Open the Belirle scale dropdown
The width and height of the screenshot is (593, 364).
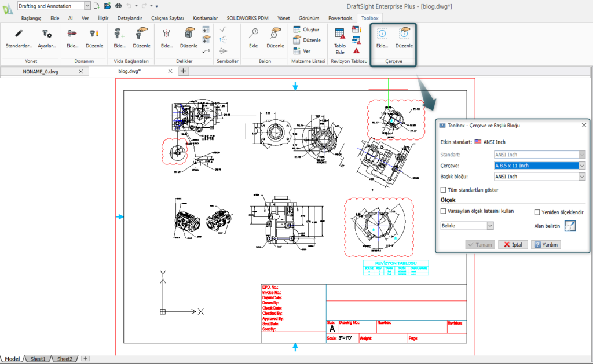(x=490, y=226)
